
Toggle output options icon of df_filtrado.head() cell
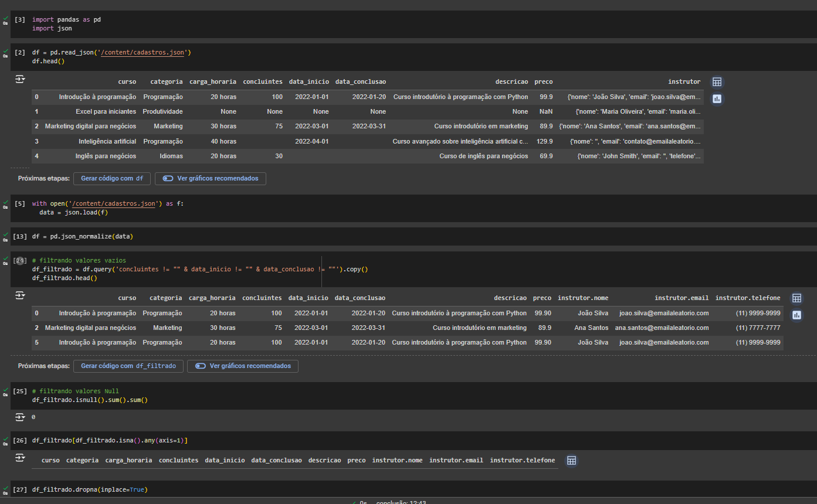pos(20,295)
